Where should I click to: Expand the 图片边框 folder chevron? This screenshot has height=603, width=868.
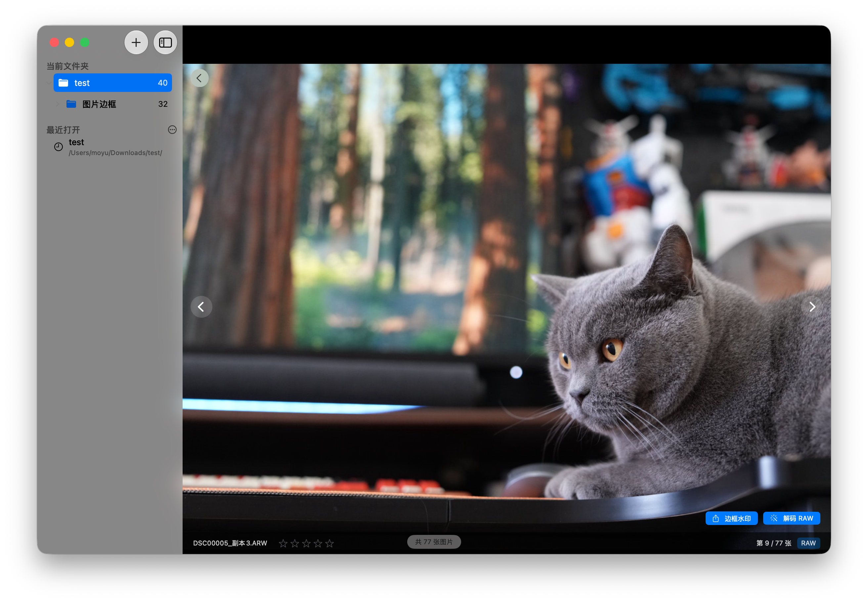[x=58, y=104]
